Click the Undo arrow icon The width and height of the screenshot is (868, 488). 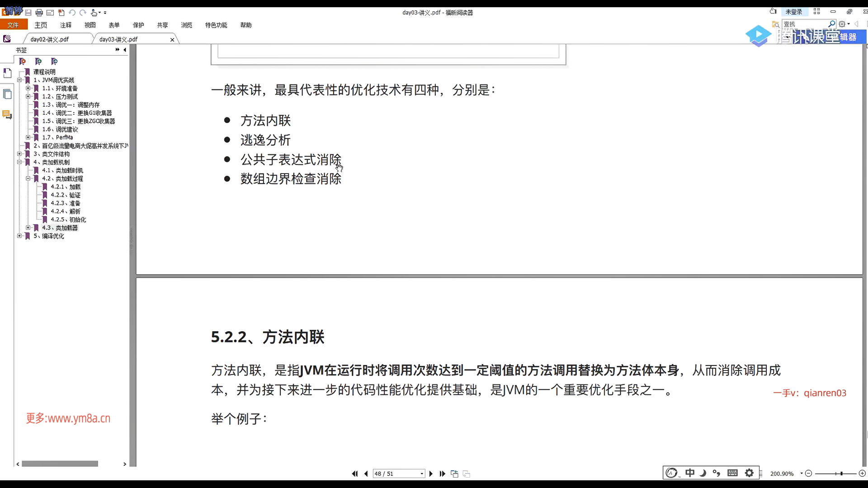[72, 13]
